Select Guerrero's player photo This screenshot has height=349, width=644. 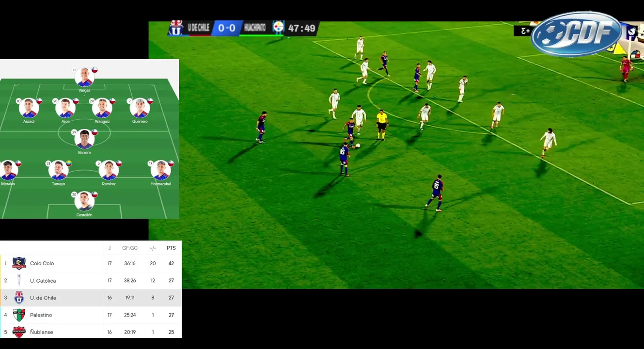click(x=140, y=109)
